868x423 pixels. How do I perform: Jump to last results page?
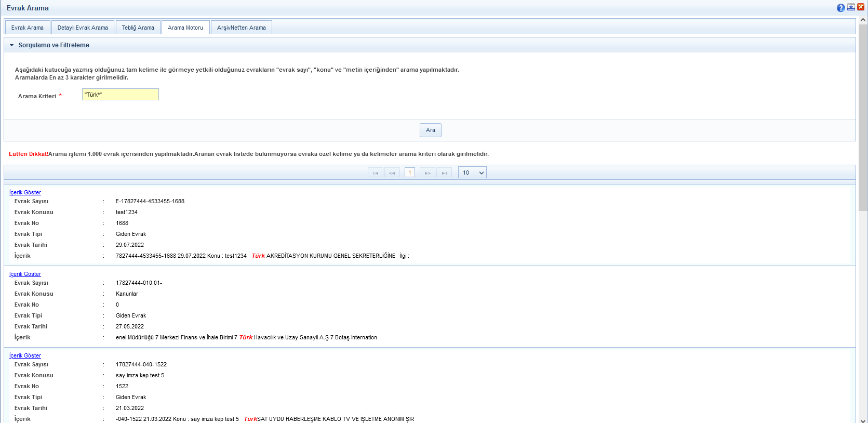pyautogui.click(x=444, y=173)
